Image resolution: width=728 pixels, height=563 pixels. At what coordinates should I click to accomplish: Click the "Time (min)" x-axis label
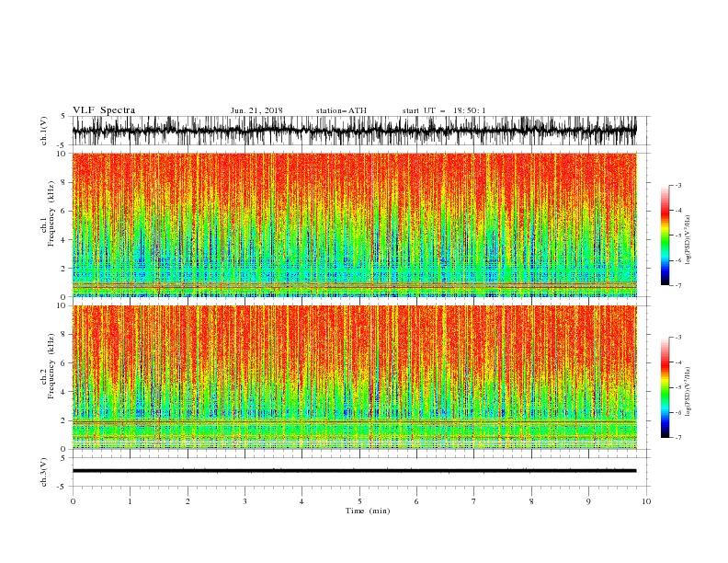pos(368,511)
